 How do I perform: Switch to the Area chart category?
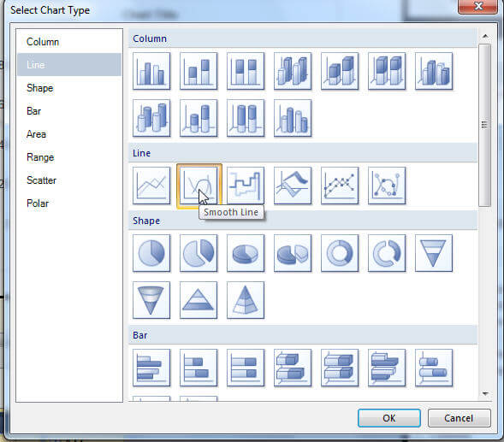(x=69, y=134)
